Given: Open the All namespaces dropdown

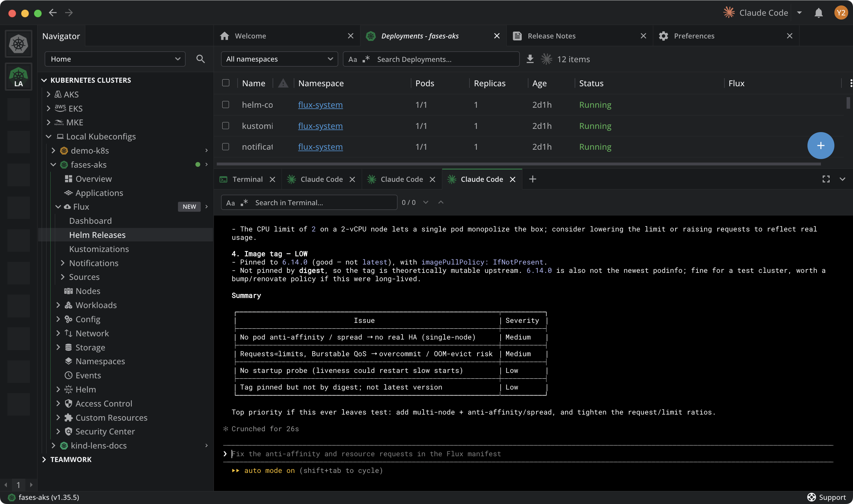Looking at the screenshot, I should (279, 59).
